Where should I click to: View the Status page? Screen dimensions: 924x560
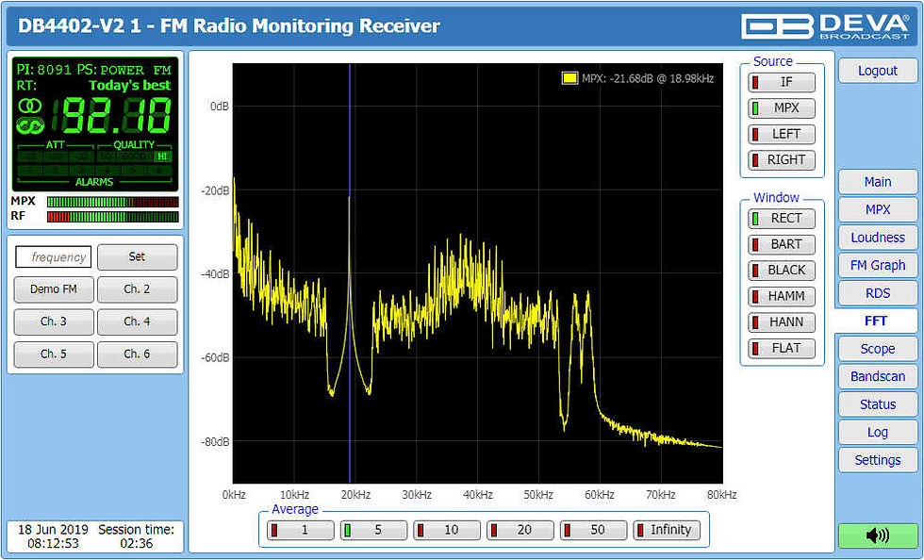[878, 404]
